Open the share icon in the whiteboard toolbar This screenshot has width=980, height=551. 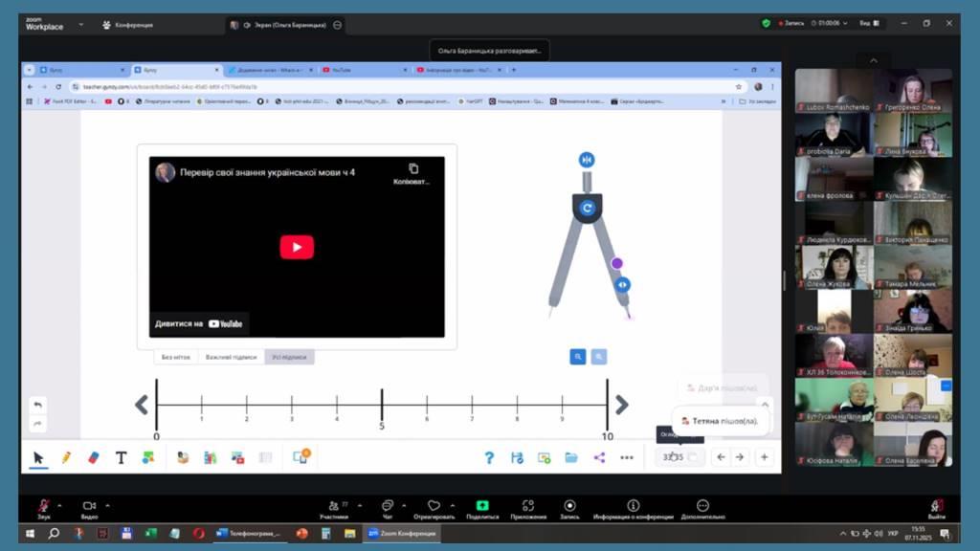point(599,457)
